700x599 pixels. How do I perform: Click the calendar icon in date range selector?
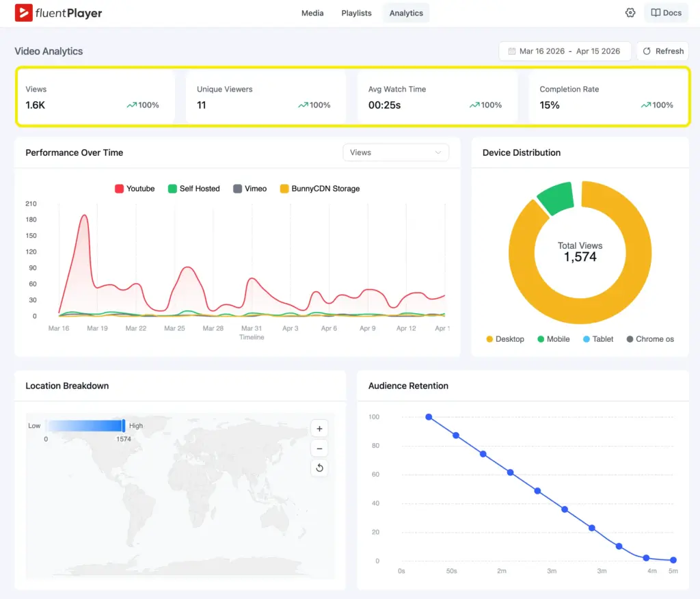[511, 51]
